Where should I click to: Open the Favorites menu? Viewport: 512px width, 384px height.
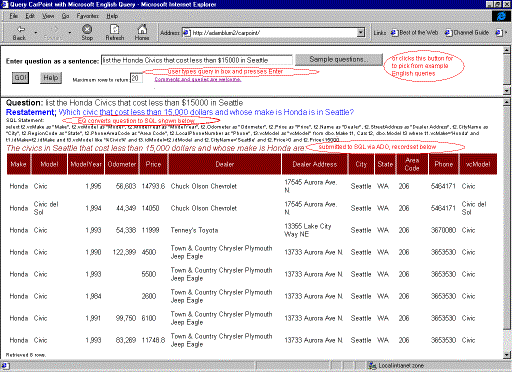(87, 16)
